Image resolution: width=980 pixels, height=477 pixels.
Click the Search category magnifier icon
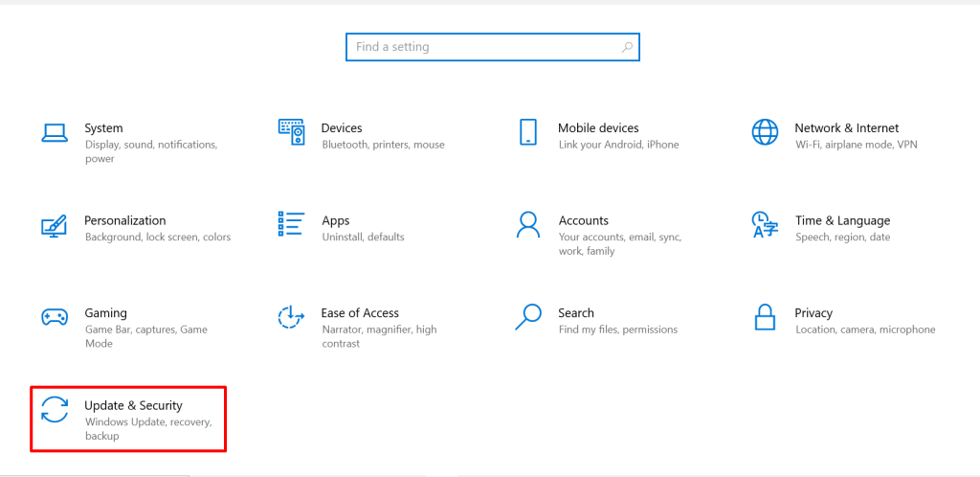pos(527,317)
